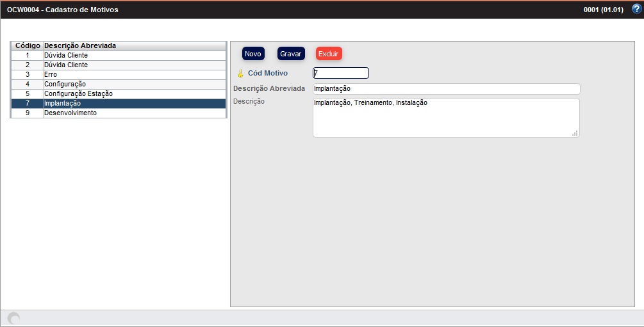This screenshot has height=327, width=644.
Task: Select row code 2 Dúvida Cliente
Action: (x=119, y=65)
